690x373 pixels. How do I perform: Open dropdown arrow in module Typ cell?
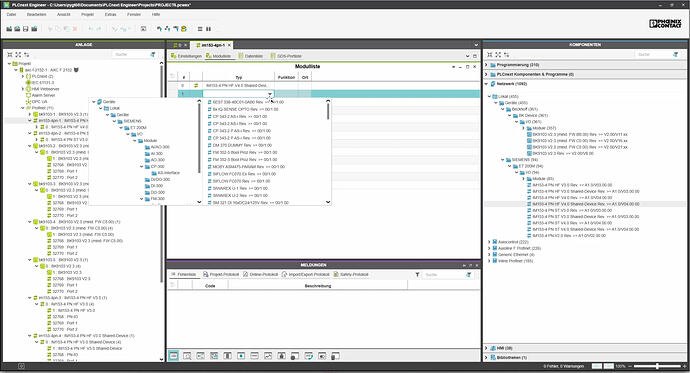click(x=270, y=94)
